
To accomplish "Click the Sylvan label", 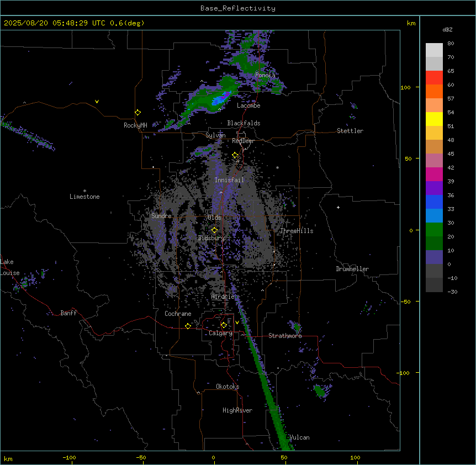I will click(215, 135).
